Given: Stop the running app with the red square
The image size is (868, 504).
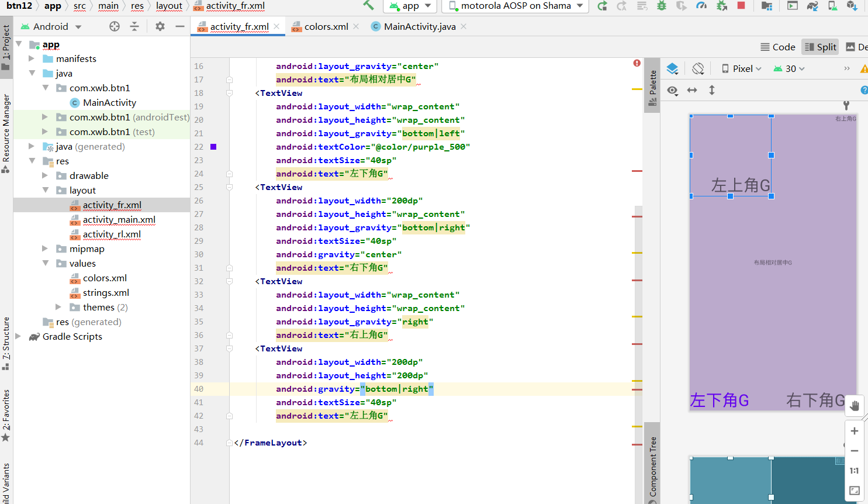Looking at the screenshot, I should pos(742,6).
